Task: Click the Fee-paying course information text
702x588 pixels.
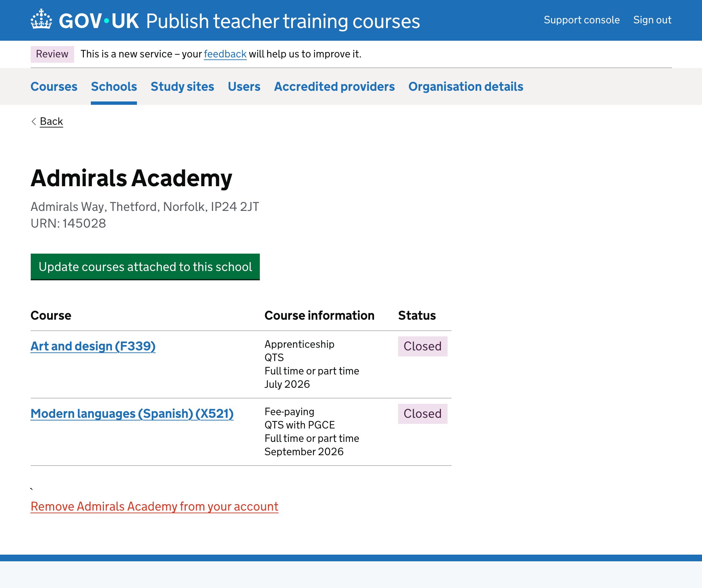Action: tap(290, 411)
